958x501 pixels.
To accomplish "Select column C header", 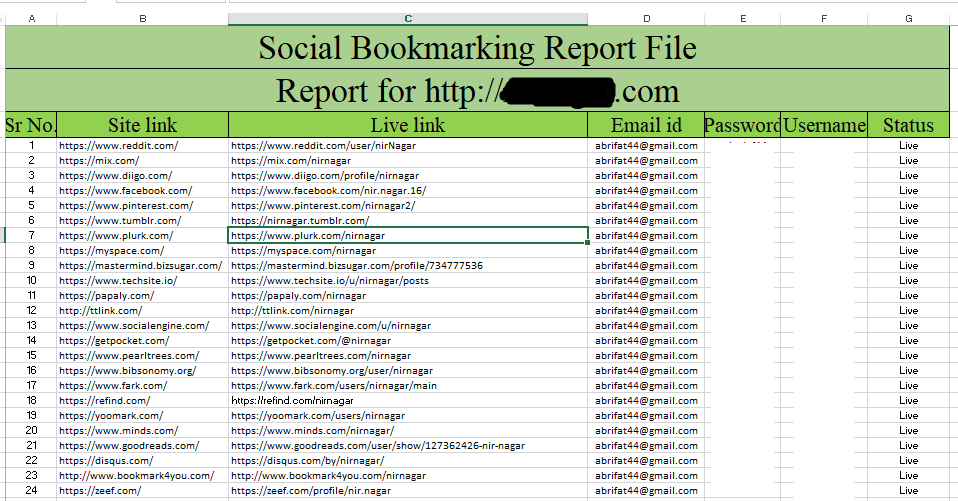I will (x=408, y=19).
